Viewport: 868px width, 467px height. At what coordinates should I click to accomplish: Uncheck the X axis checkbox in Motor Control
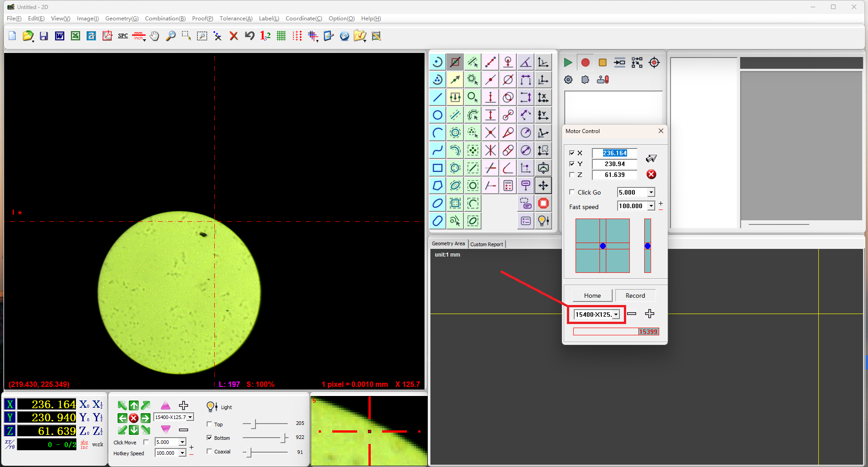click(x=572, y=153)
